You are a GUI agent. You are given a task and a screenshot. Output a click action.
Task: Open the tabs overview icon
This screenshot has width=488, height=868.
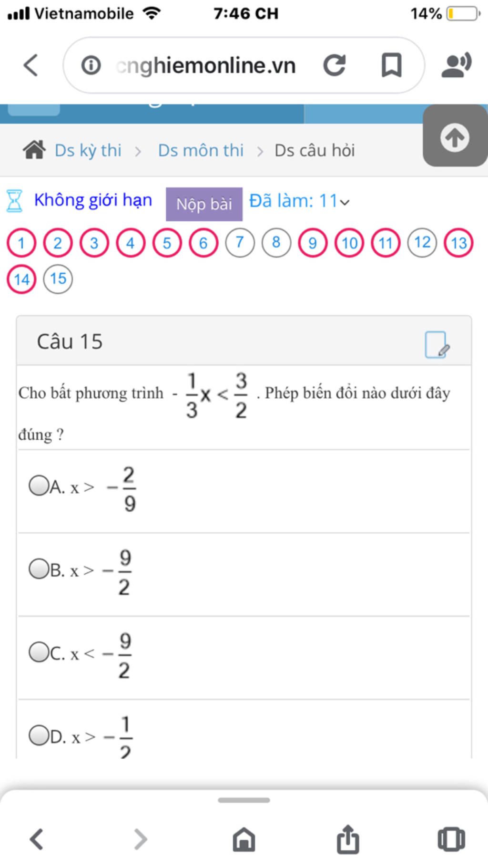(x=451, y=839)
